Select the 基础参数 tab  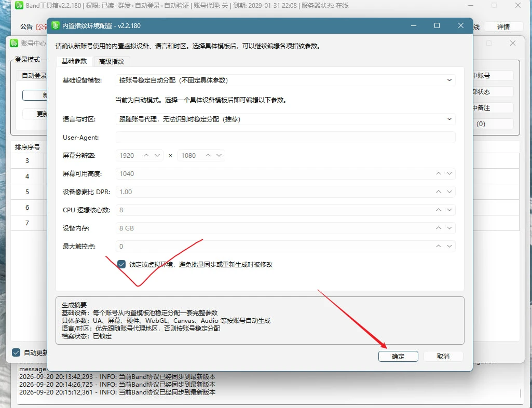point(74,61)
